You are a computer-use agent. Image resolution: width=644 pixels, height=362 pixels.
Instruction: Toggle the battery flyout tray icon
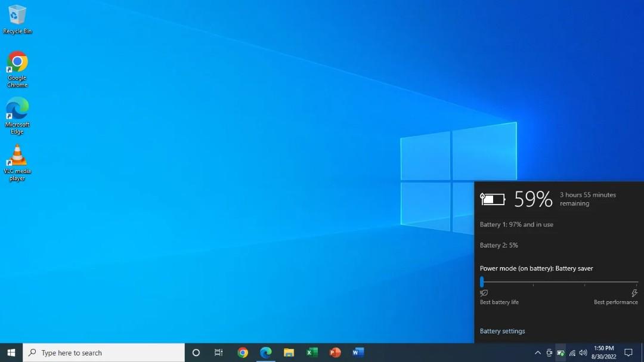[x=561, y=352]
